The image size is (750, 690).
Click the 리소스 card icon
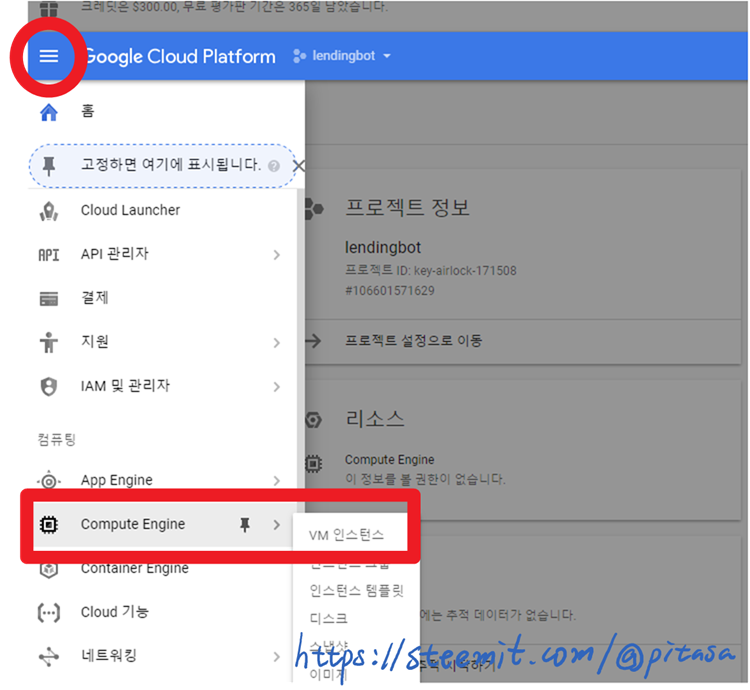point(313,421)
